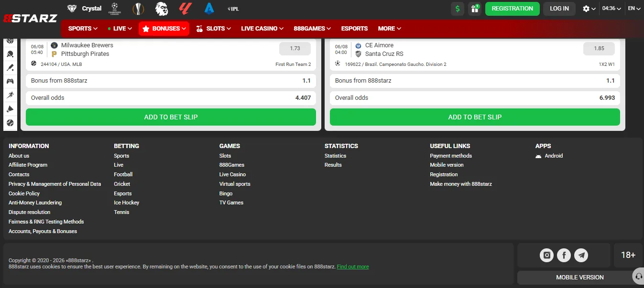
Task: Select the cricket bat sidebar icon
Action: tap(10, 68)
